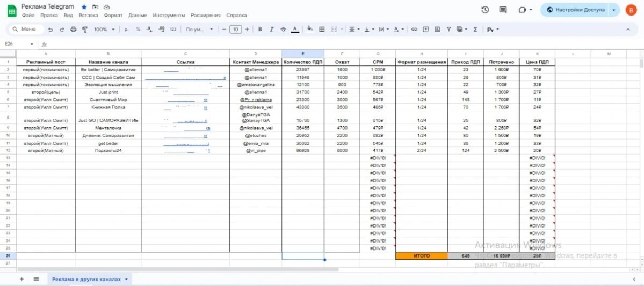Viewport: 644px width, 286px height.
Task: Open the functions (Sigma) menu
Action: (x=475, y=29)
